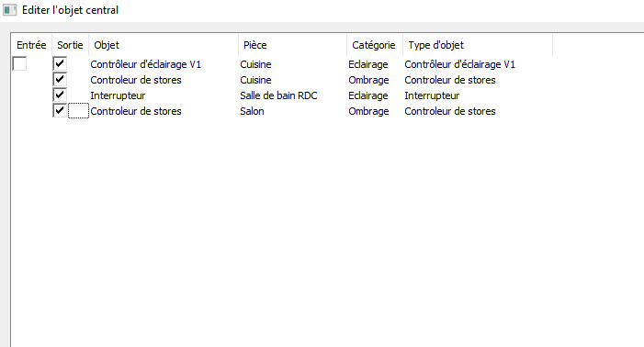Click the window icon beside the dialog title
This screenshot has width=644, height=347.
(9, 10)
